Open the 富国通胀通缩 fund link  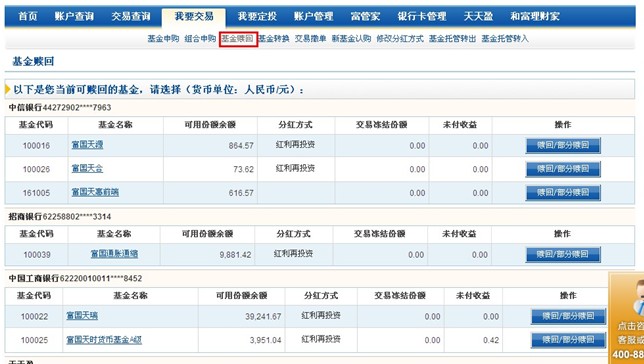pos(114,254)
